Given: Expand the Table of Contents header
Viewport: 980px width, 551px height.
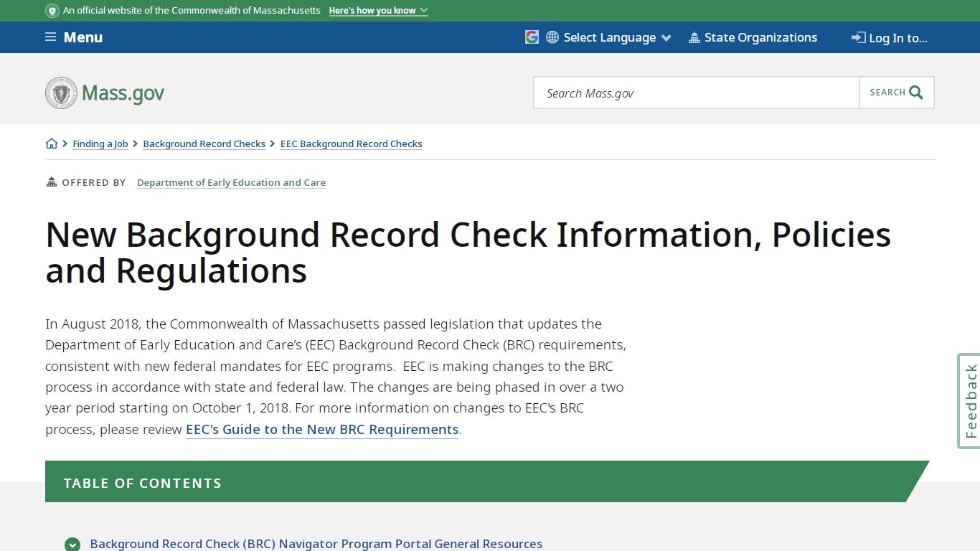Looking at the screenshot, I should [x=487, y=481].
